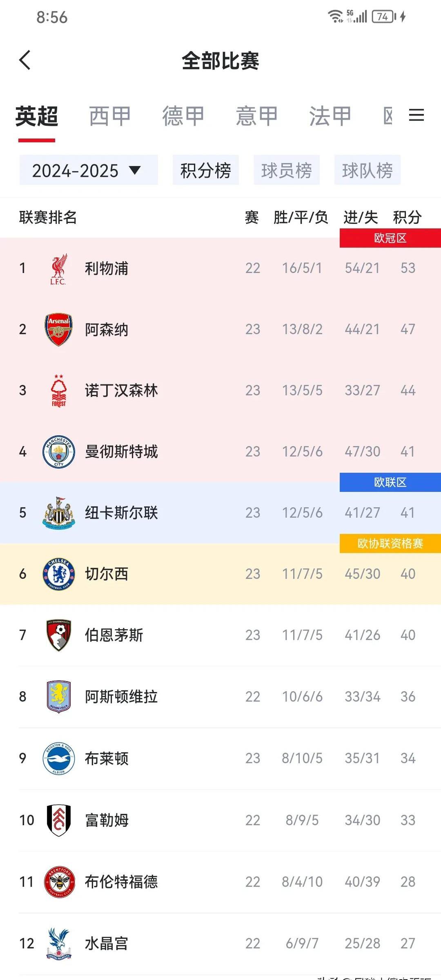The width and height of the screenshot is (441, 980).
Task: Tap the Newcastle United crest
Action: tap(58, 512)
